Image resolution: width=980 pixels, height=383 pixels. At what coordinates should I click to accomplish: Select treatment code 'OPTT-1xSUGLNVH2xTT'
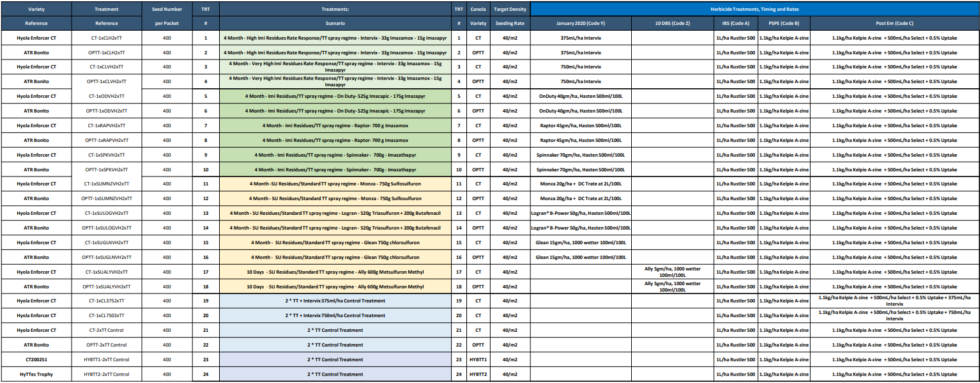107,257
